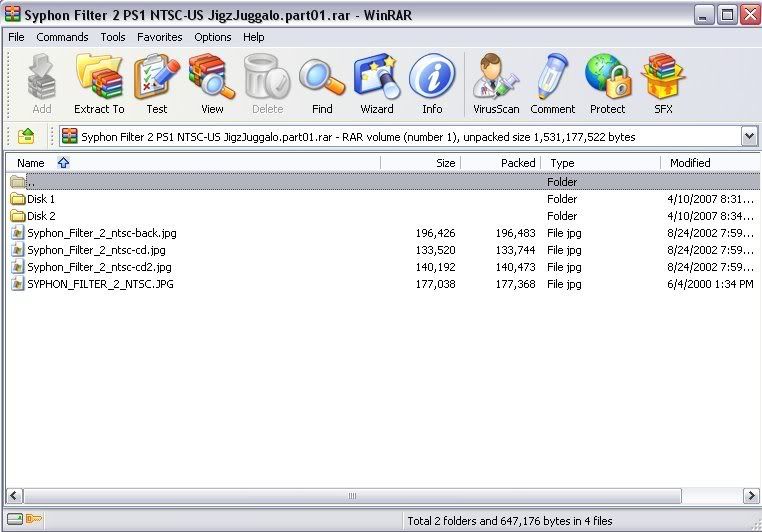
Task: Close the WinRAR window
Action: click(750, 15)
